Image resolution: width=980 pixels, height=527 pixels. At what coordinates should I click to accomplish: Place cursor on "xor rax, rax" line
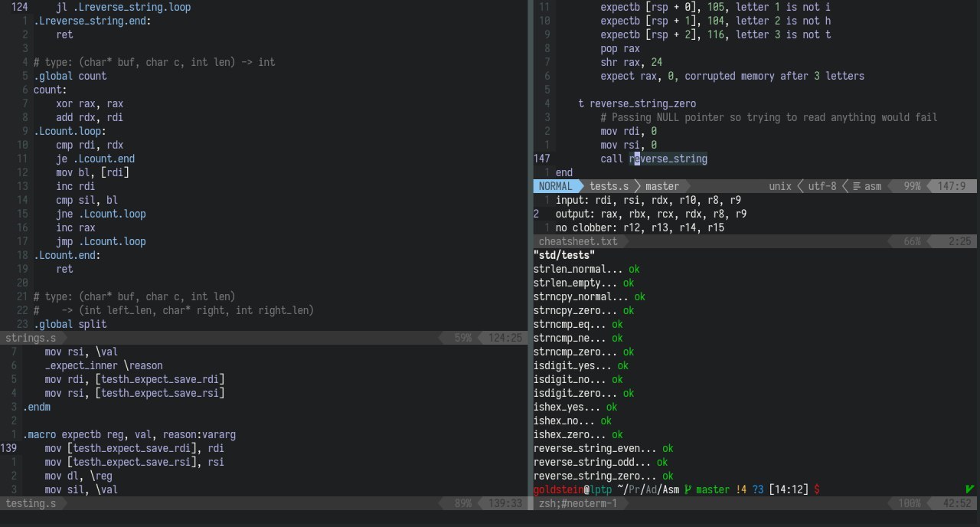pos(90,103)
